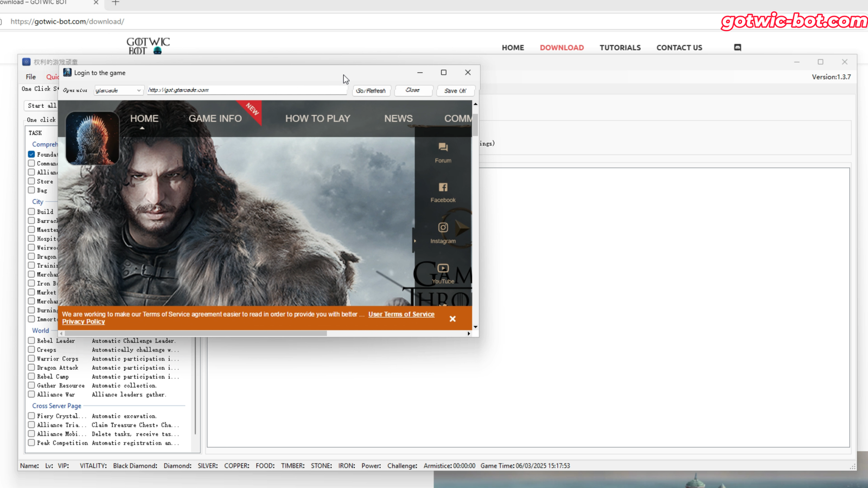Click the up arrow of login page scrollbar
868x488 pixels.
click(x=475, y=104)
